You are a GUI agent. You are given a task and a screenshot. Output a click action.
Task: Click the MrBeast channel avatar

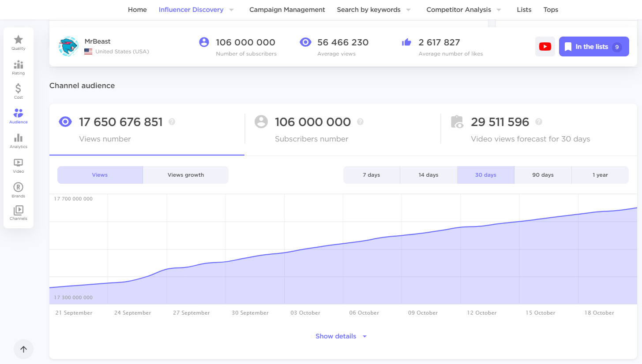click(x=68, y=46)
